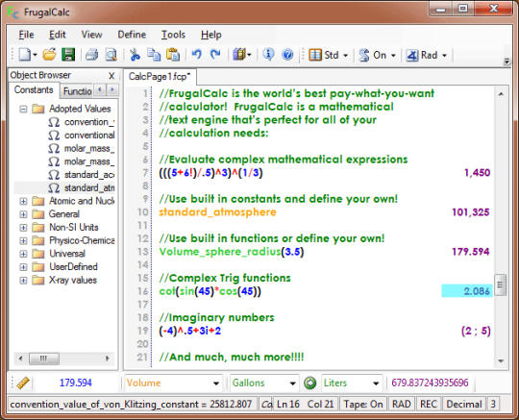Image resolution: width=519 pixels, height=420 pixels.
Task: Select the standard_ac constant tree item
Action: point(89,175)
